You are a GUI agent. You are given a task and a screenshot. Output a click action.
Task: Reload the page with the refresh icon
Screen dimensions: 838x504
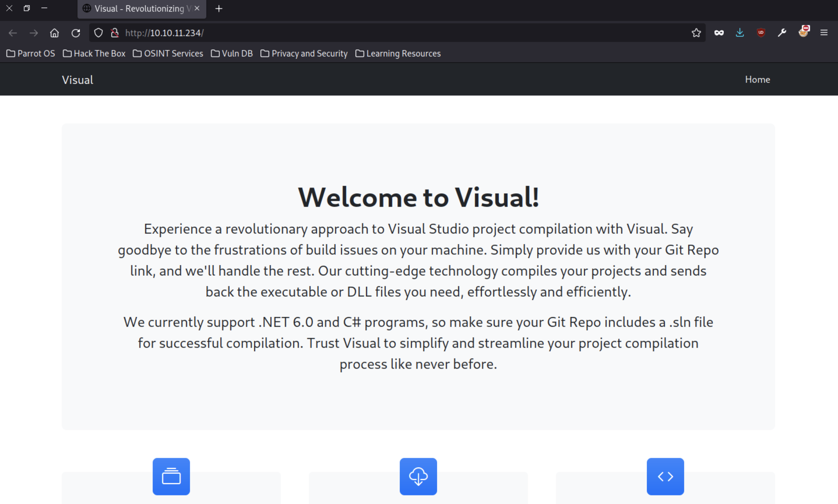pyautogui.click(x=76, y=33)
